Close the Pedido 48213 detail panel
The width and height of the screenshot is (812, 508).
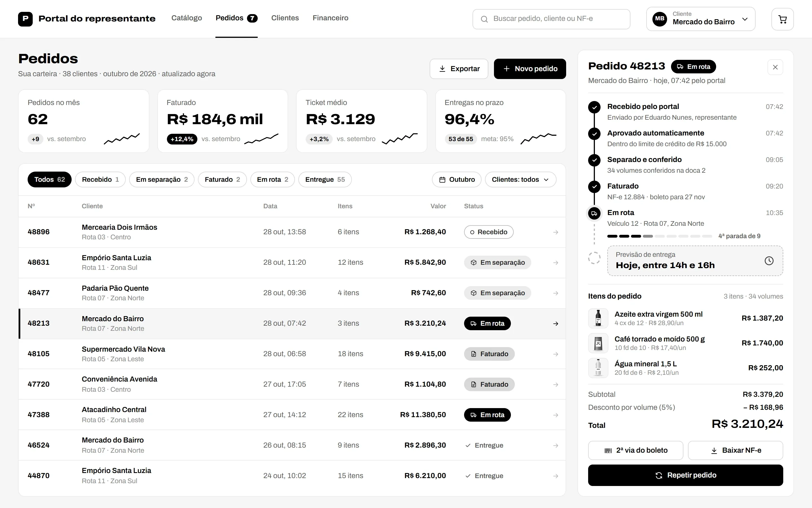(775, 67)
